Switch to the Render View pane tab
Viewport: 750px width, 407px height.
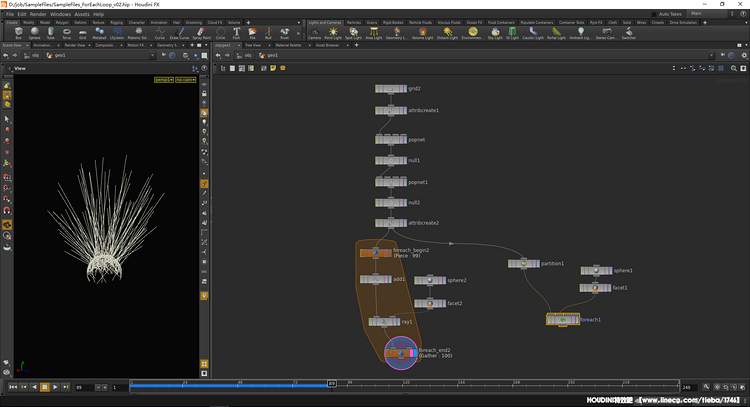click(75, 45)
